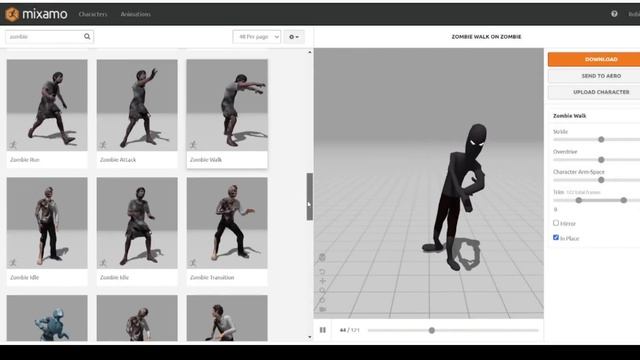Click running-figure icon on Zombie Attack thumbnail
The width and height of the screenshot is (640, 360).
pyautogui.click(x=103, y=144)
